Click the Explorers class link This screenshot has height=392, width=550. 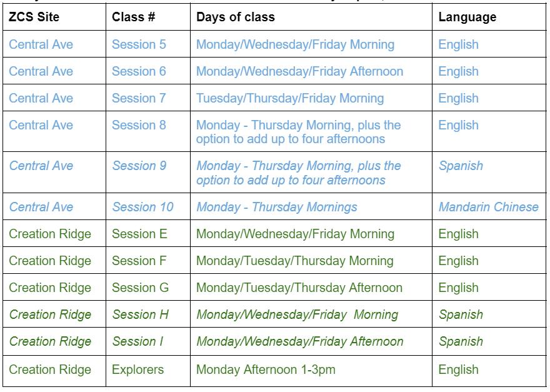tap(137, 369)
